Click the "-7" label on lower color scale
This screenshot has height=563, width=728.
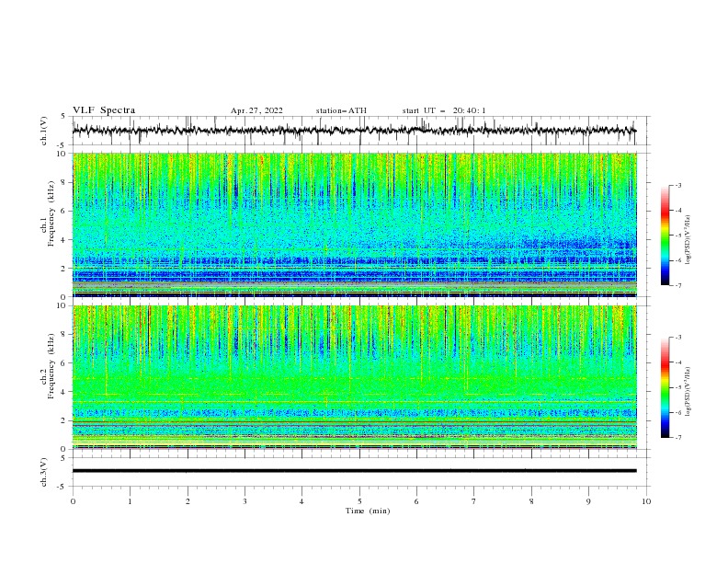tap(678, 437)
